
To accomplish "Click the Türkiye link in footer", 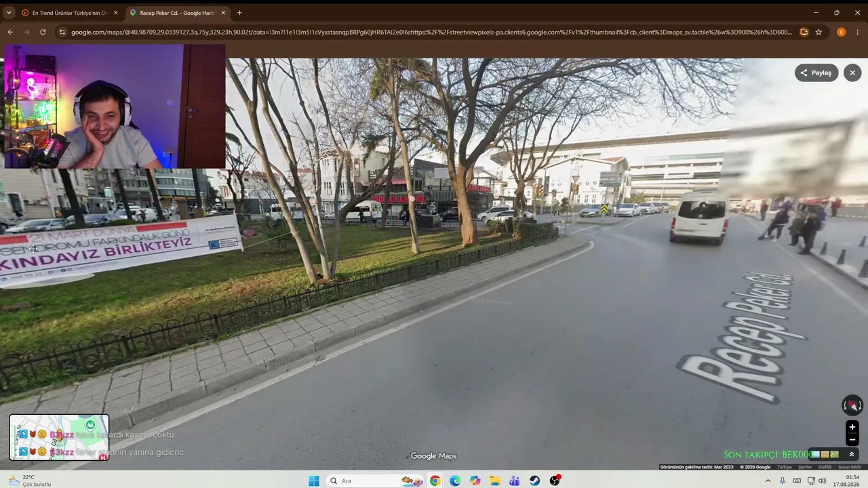I will (x=785, y=467).
